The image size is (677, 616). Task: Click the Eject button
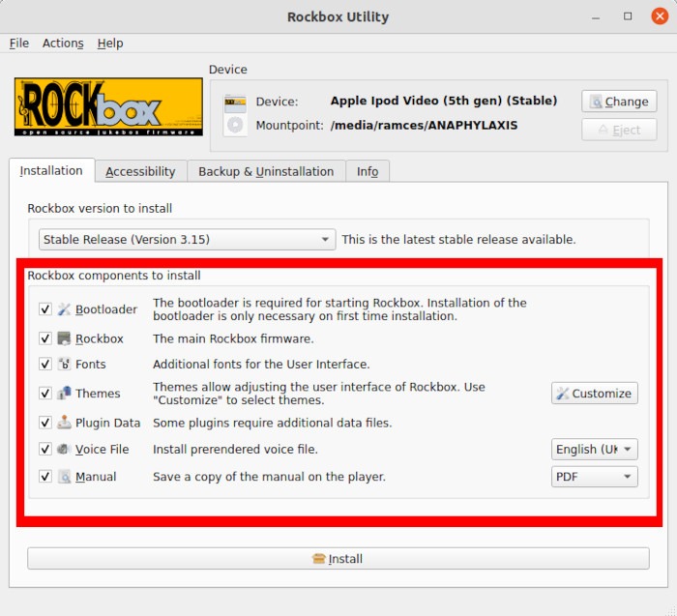pos(619,130)
